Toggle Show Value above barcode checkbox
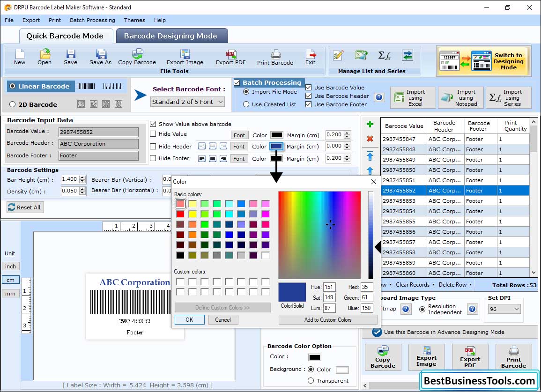This screenshot has height=392, width=541. 153,124
